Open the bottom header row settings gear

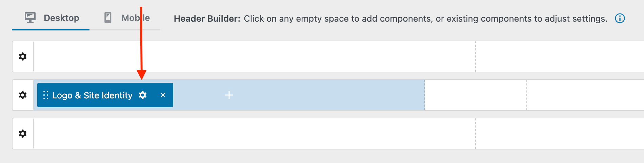coord(23,134)
